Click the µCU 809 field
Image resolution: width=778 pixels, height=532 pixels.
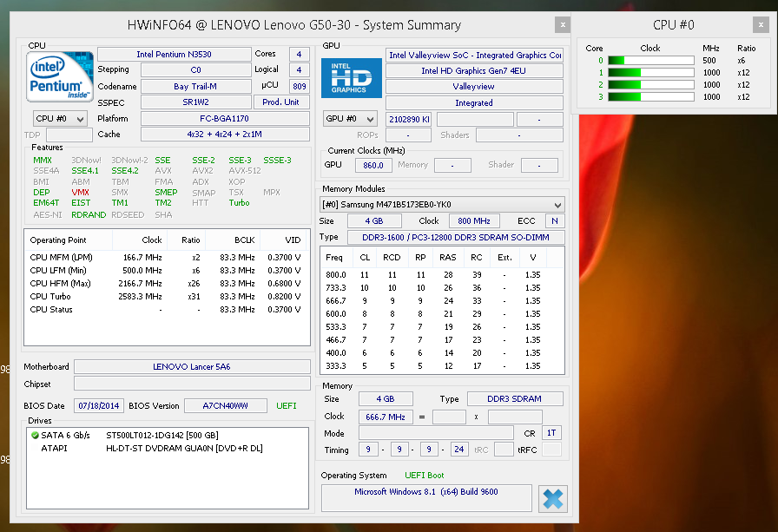[300, 86]
